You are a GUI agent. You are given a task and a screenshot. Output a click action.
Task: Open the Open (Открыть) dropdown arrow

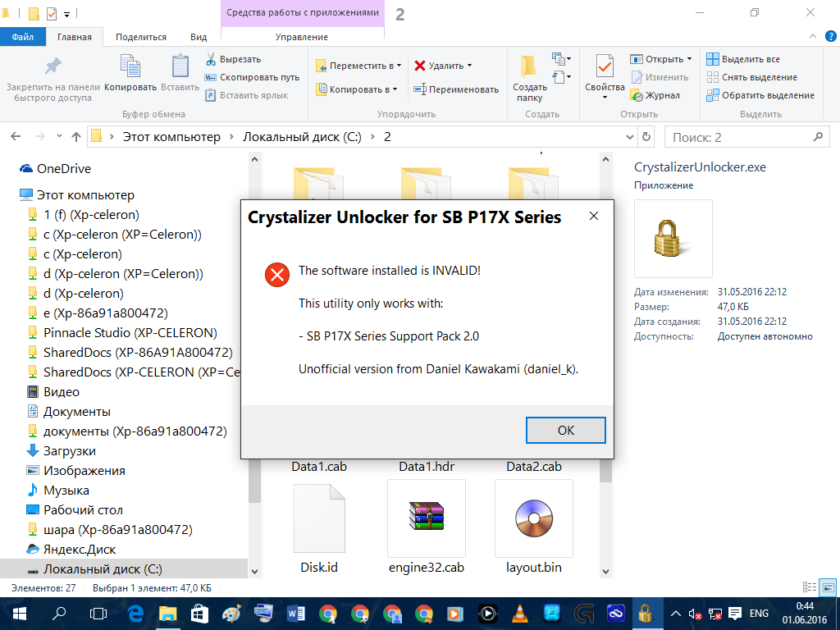[x=689, y=59]
